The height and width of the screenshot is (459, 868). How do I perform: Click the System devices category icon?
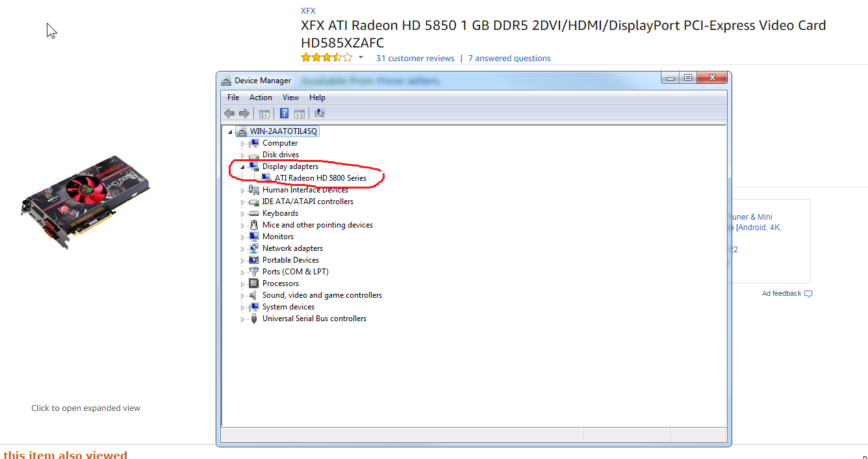254,307
